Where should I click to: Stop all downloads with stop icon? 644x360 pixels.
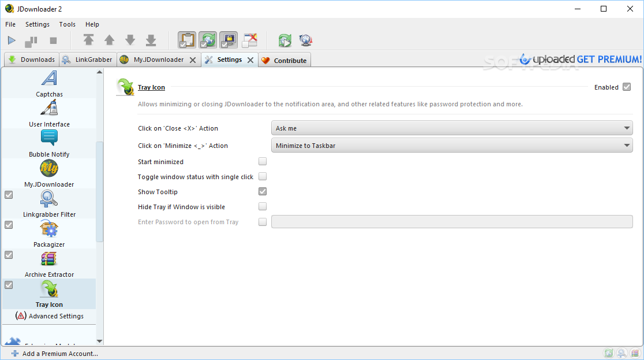point(53,40)
